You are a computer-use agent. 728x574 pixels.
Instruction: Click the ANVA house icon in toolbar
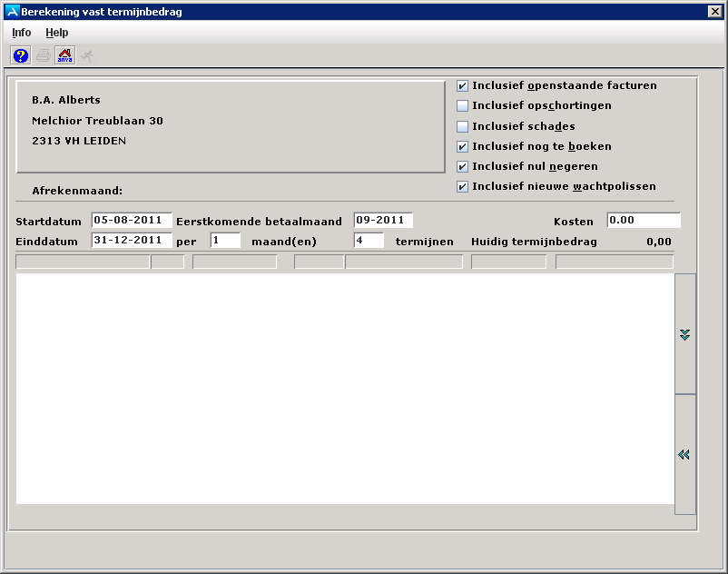pyautogui.click(x=64, y=55)
